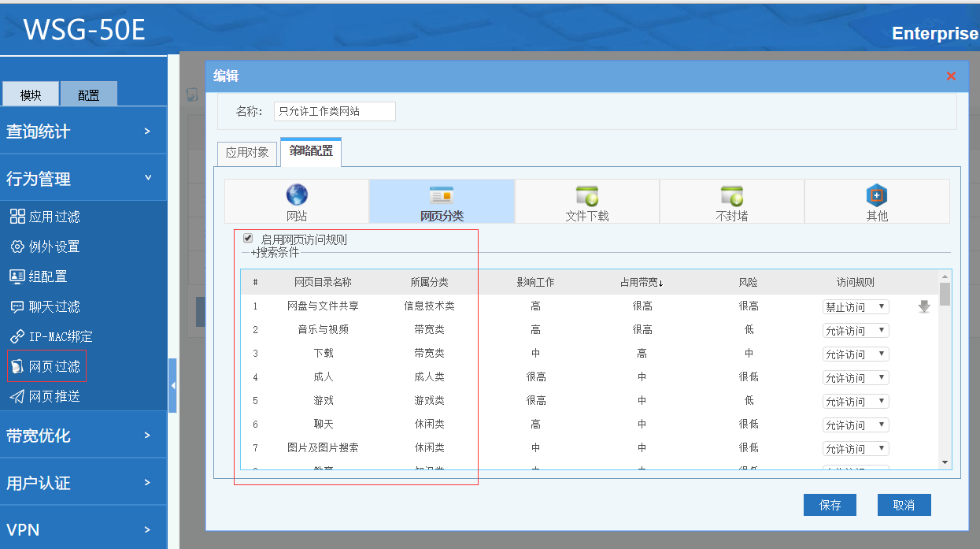This screenshot has width=980, height=549.
Task: Select the 文件下载 download icon
Action: [587, 195]
